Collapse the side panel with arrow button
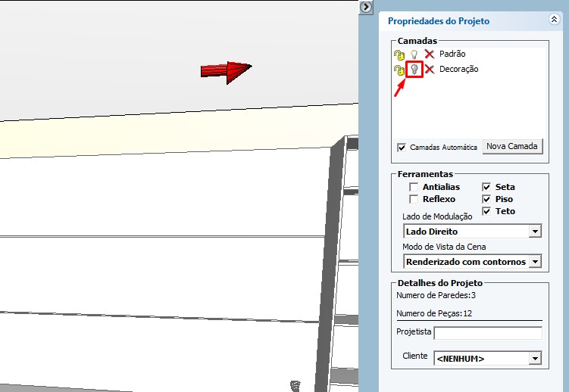The height and width of the screenshot is (392, 569). click(x=366, y=7)
